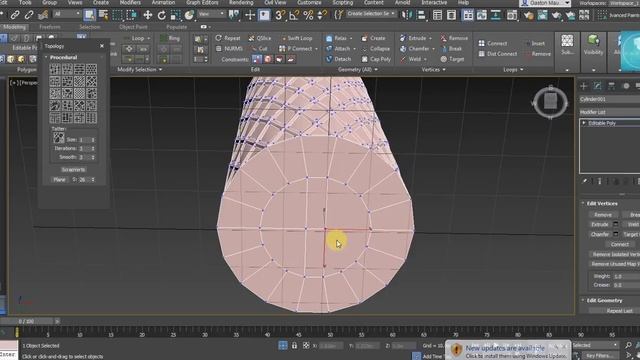The width and height of the screenshot is (640, 360).
Task: Click the Select and Link chain icon
Action: [15, 16]
